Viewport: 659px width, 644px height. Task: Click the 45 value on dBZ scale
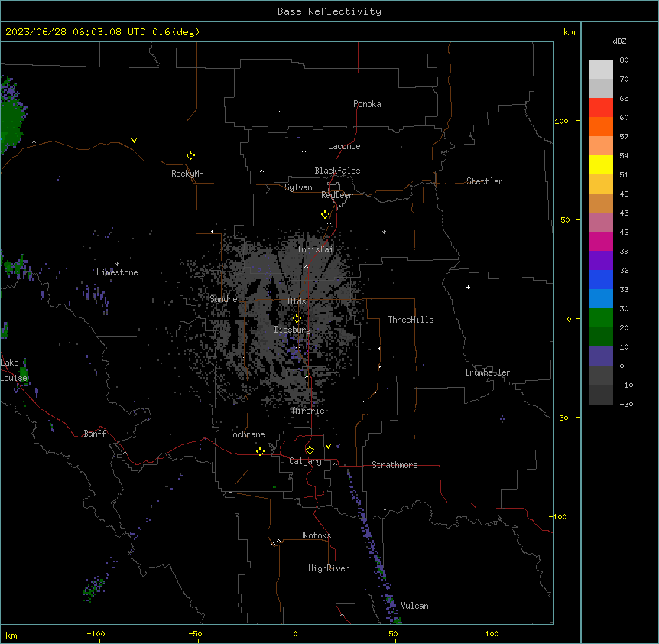tap(624, 213)
